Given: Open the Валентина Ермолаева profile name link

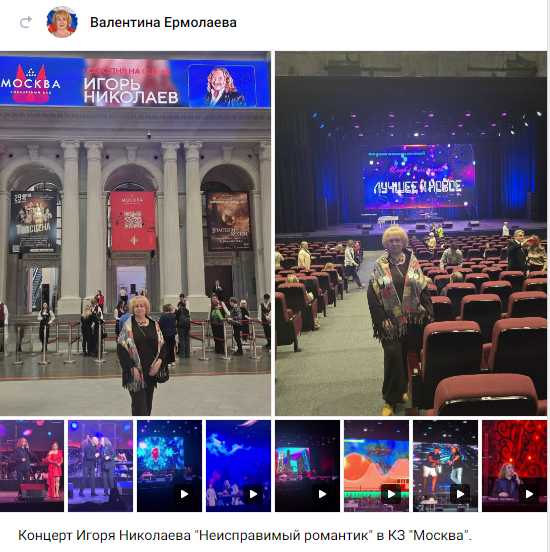Looking at the screenshot, I should point(163,23).
